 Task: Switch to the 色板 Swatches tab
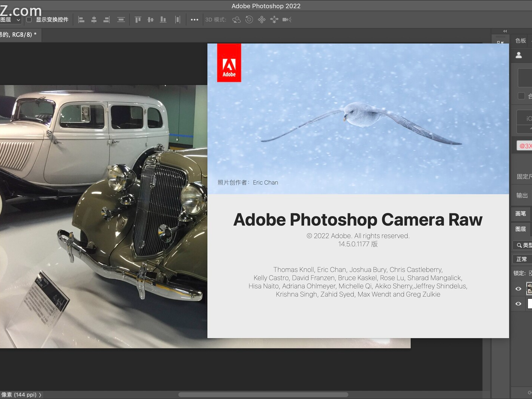click(520, 40)
